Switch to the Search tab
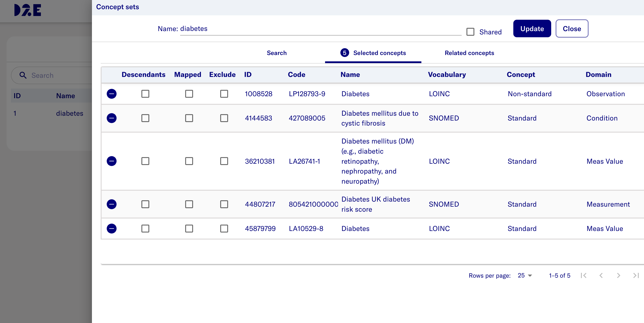This screenshot has width=644, height=323. 276,53
